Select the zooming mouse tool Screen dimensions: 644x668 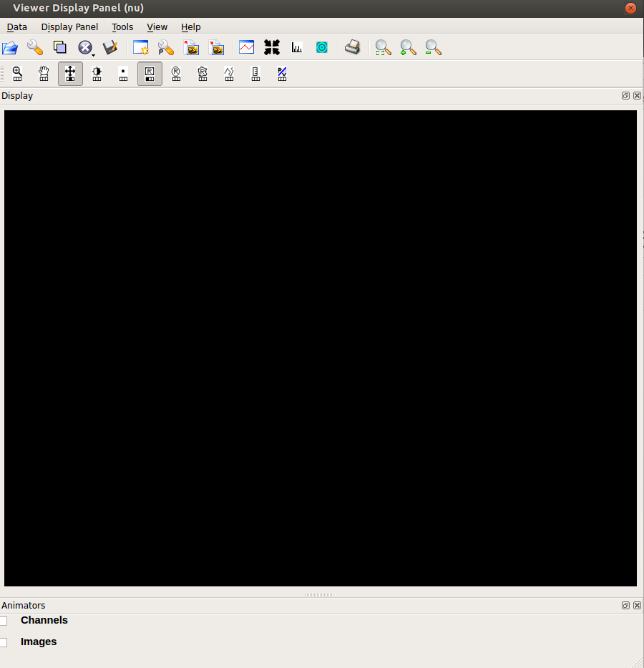coord(17,74)
